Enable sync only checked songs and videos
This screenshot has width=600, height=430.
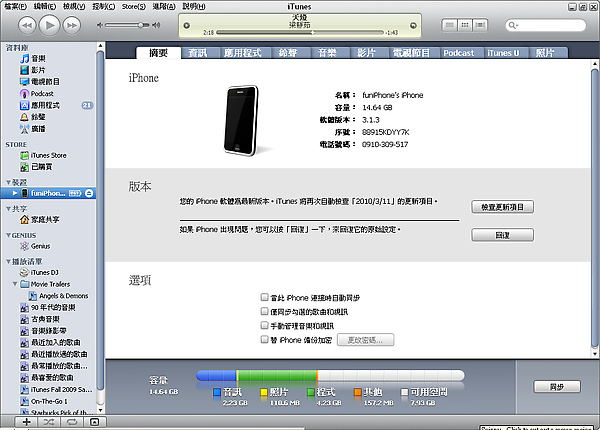tap(264, 311)
